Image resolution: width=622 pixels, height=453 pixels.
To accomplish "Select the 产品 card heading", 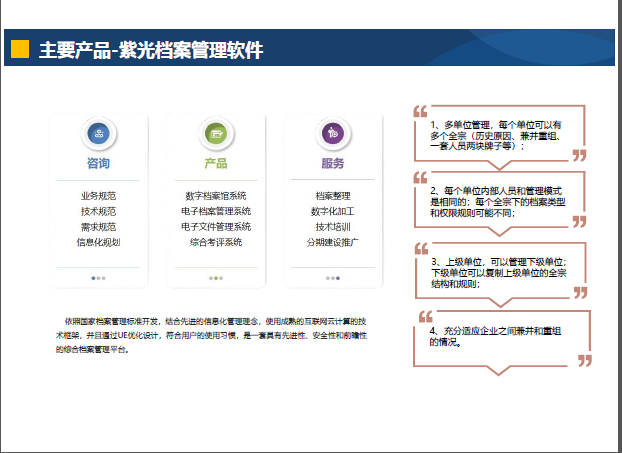I will [216, 163].
